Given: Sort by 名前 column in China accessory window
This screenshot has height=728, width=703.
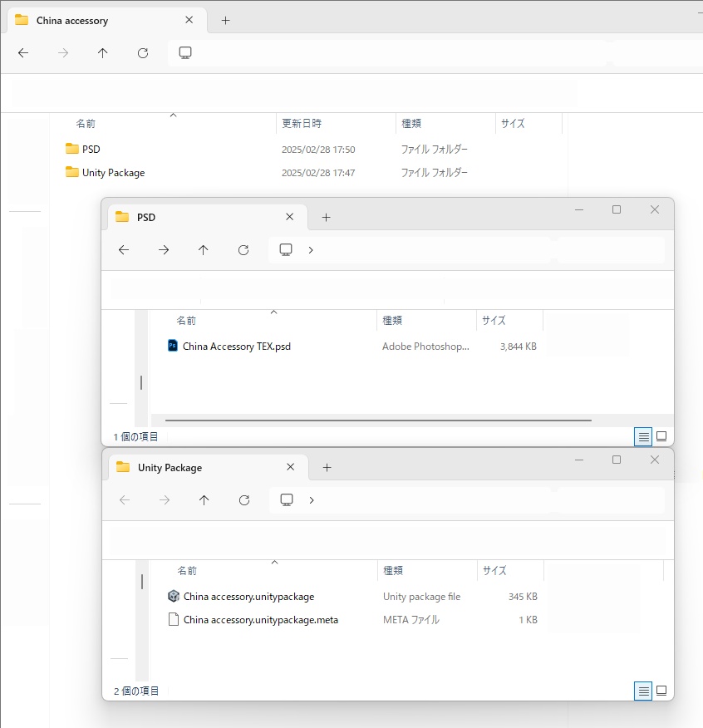Looking at the screenshot, I should [86, 124].
